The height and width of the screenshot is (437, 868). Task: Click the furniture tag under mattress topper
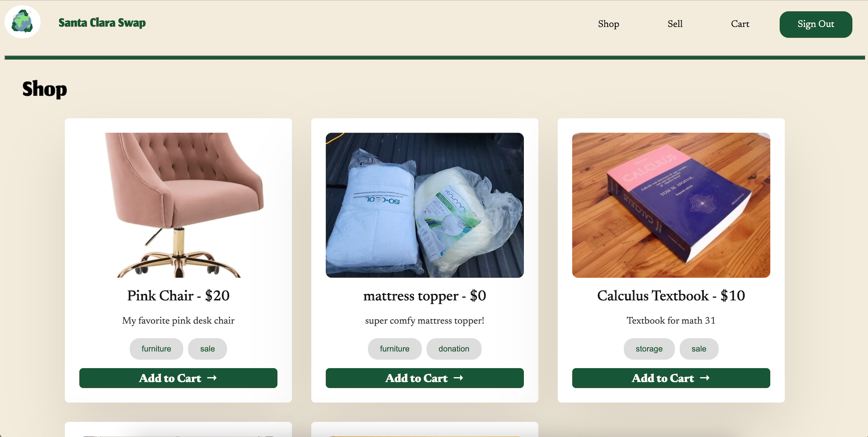(x=394, y=349)
